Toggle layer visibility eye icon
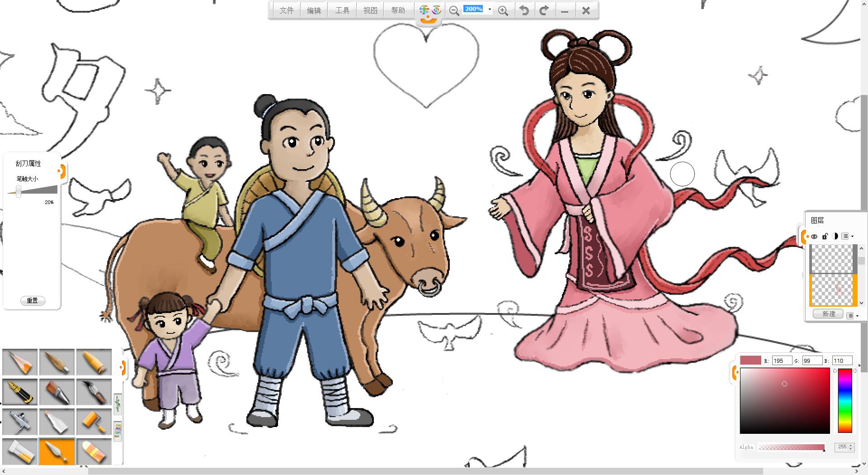This screenshot has height=475, width=868. (x=814, y=236)
